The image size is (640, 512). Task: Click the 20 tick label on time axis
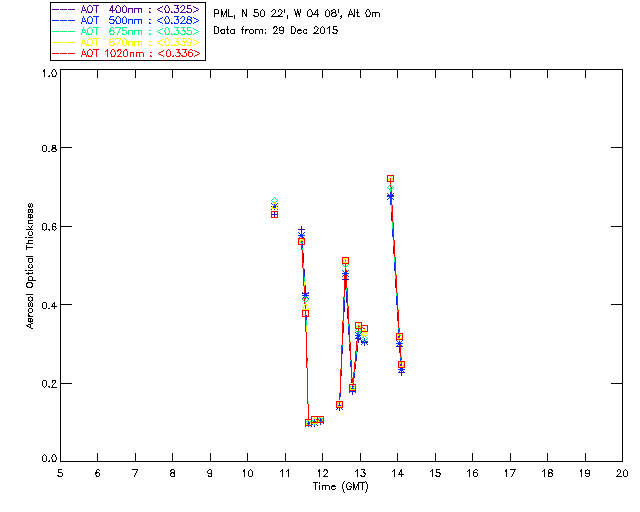pos(622,473)
